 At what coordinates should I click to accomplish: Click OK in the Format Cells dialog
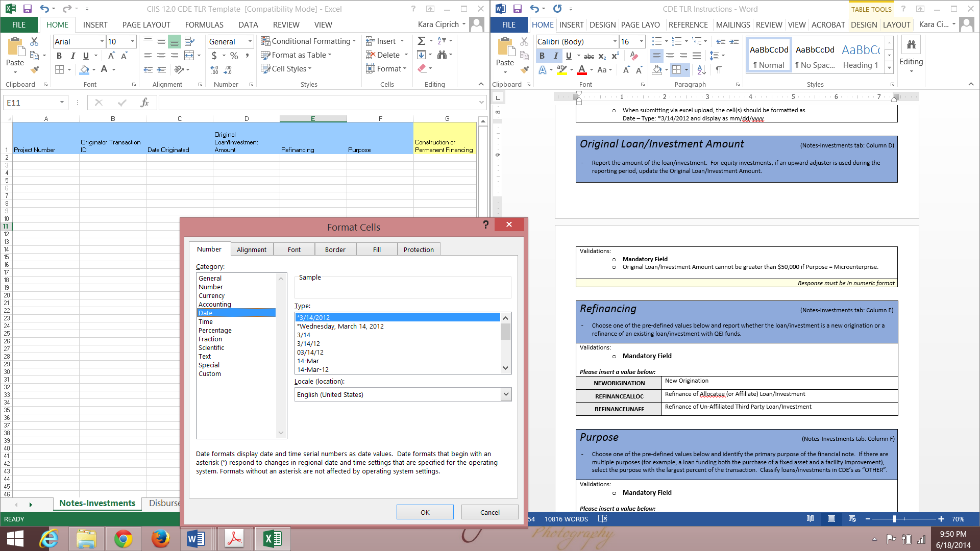425,512
